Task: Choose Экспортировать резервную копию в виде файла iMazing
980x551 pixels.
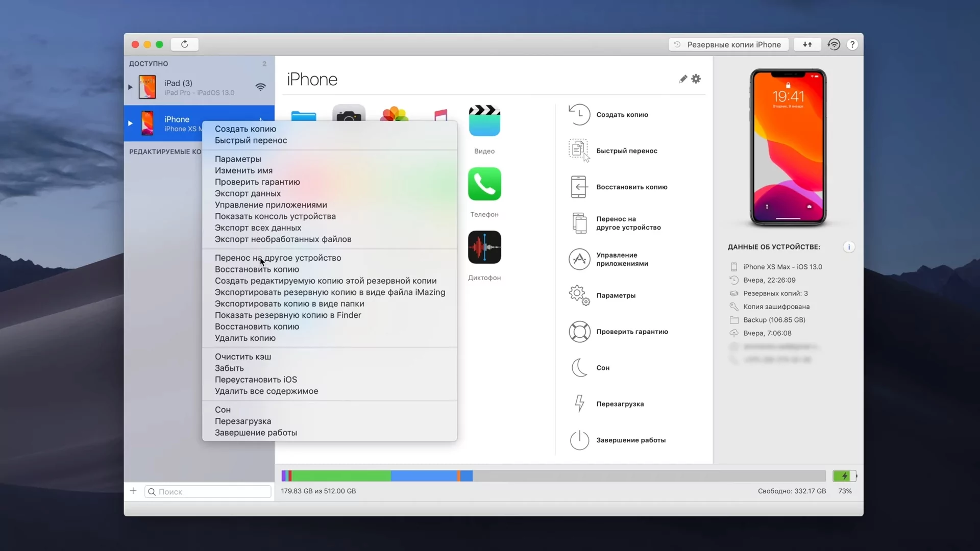Action: pyautogui.click(x=330, y=292)
